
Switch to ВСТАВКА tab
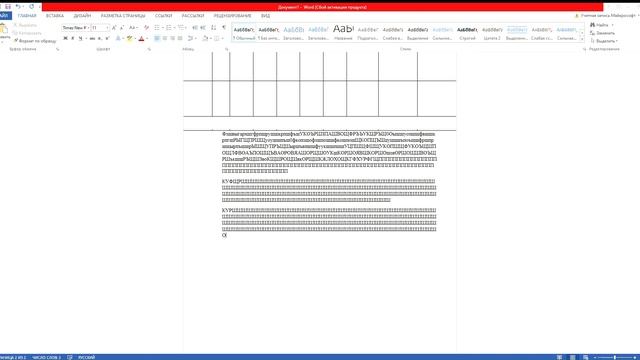pos(55,16)
